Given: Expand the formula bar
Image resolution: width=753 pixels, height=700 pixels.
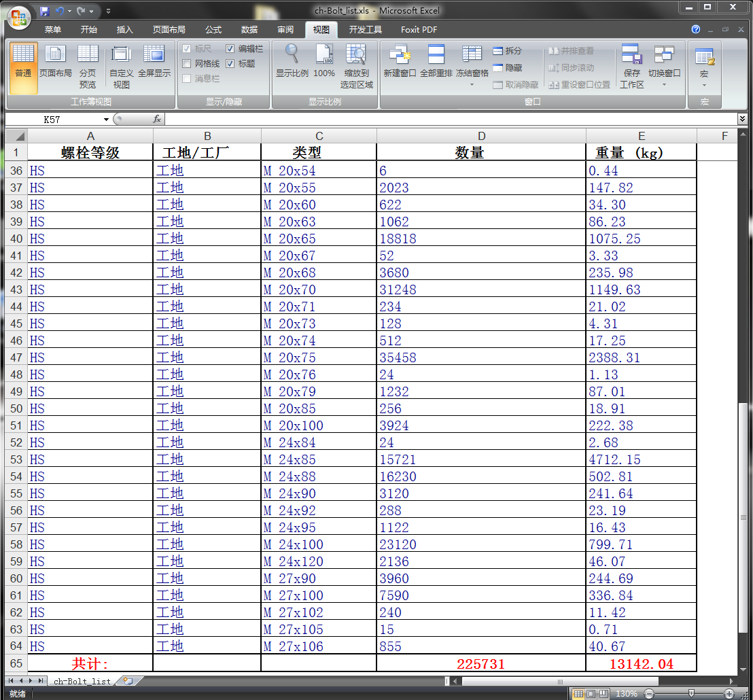Looking at the screenshot, I should [x=742, y=118].
